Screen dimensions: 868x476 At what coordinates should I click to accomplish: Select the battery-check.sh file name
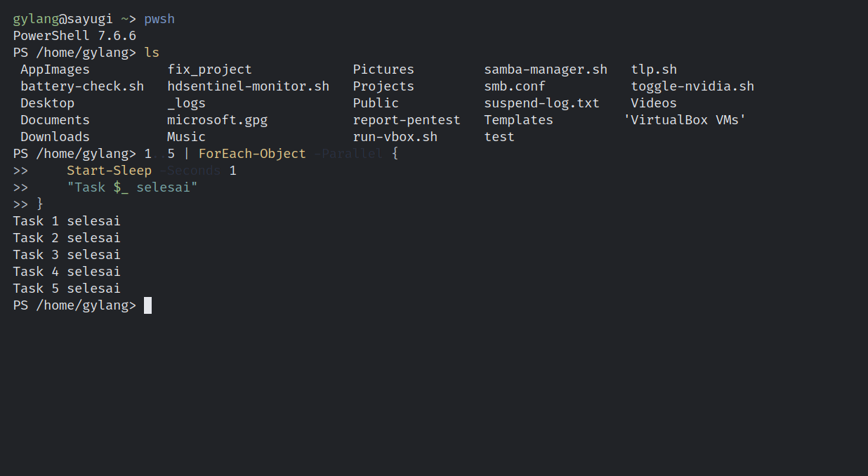[82, 86]
